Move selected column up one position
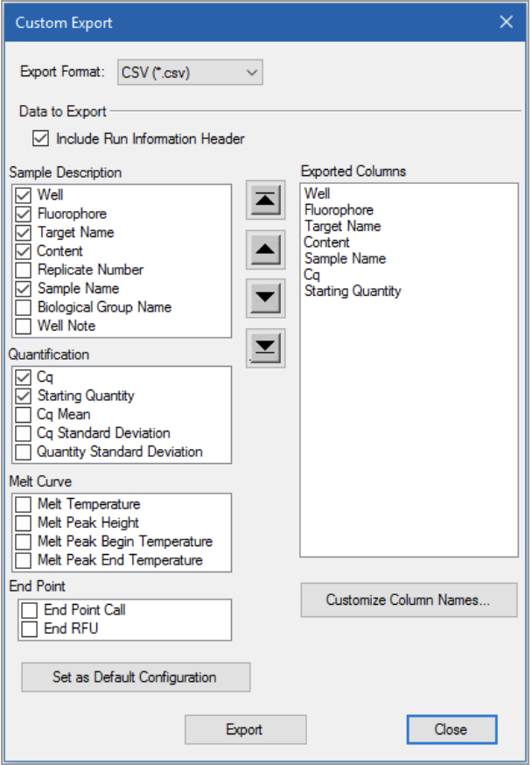Viewport: 532px width, 765px height. point(265,249)
